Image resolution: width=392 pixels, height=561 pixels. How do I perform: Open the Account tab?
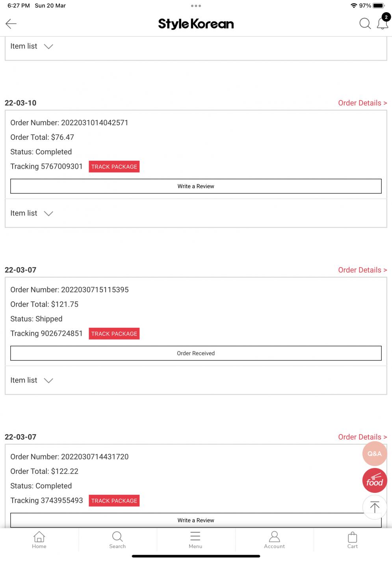click(x=274, y=540)
